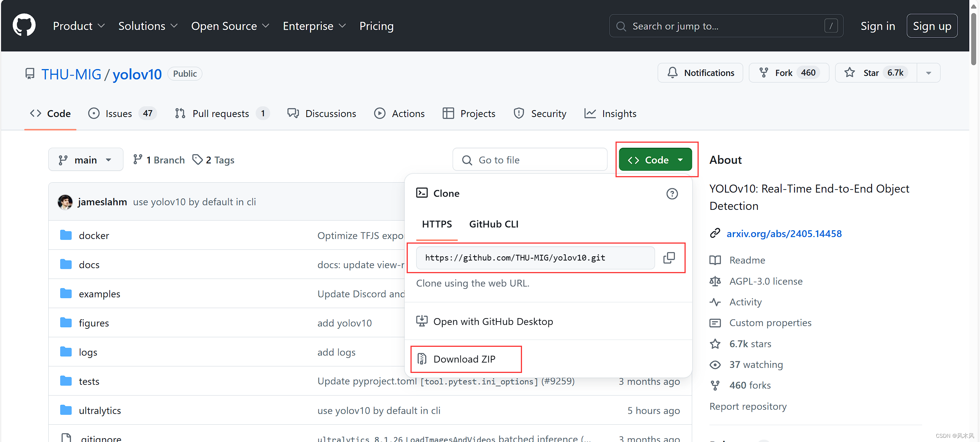Click the GitHub Octocat logo
Image resolution: width=980 pixels, height=442 pixels.
point(24,26)
